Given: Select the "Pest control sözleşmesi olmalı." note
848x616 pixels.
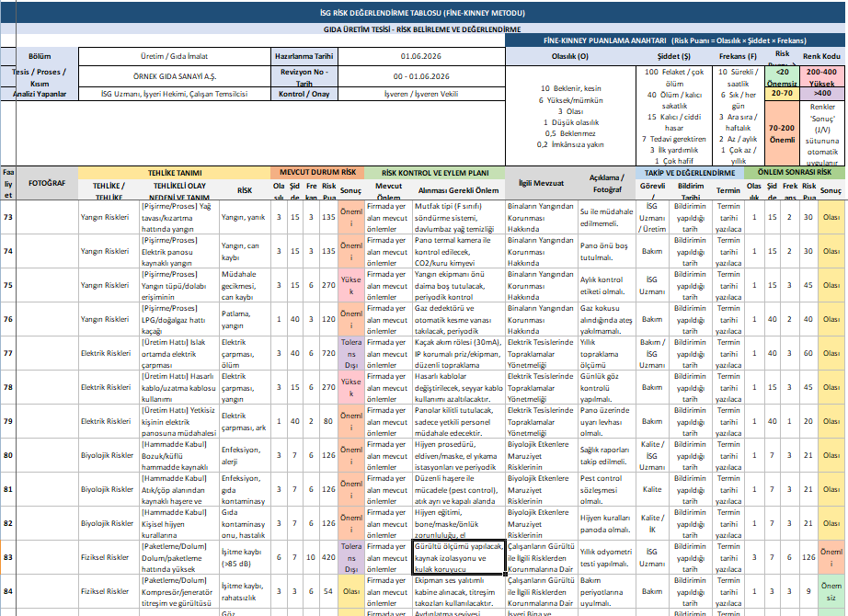Looking at the screenshot, I should (607, 489).
